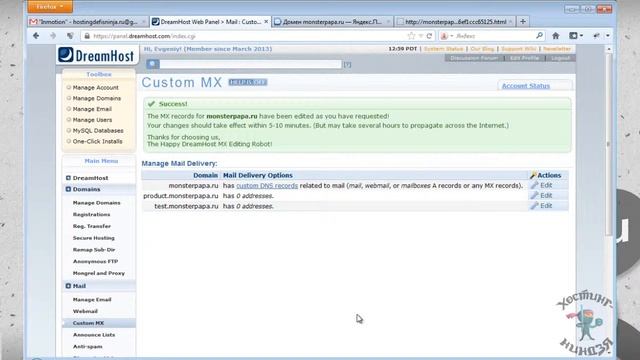The image size is (640, 360).
Task: Open Remap Sub-Dir menu item
Action: [94, 250]
